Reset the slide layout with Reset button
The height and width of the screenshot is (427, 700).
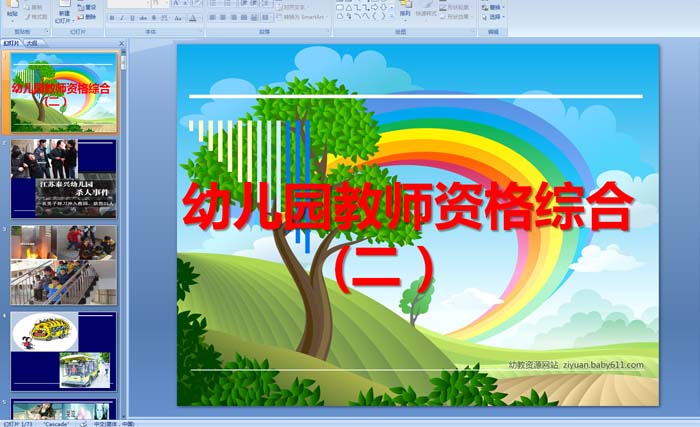click(87, 7)
